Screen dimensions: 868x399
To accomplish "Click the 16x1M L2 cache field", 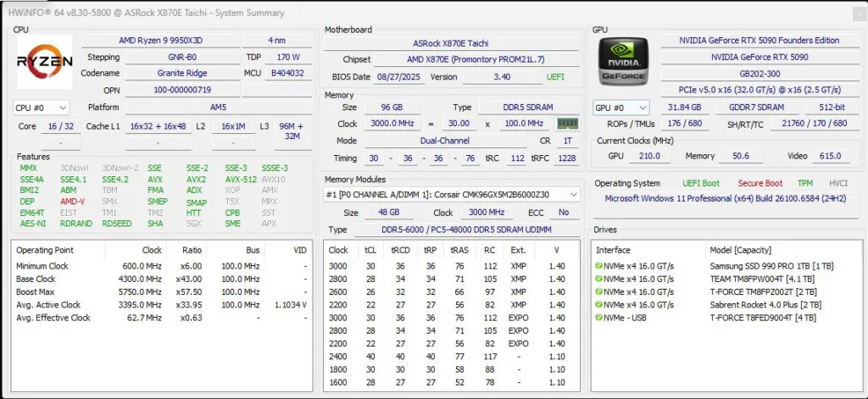I will (233, 126).
